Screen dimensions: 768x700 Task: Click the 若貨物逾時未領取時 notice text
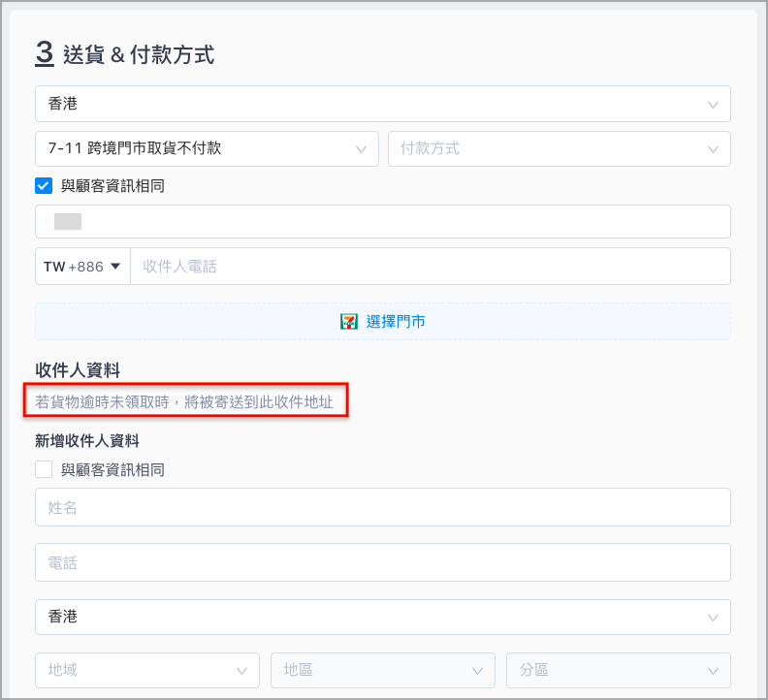click(184, 402)
